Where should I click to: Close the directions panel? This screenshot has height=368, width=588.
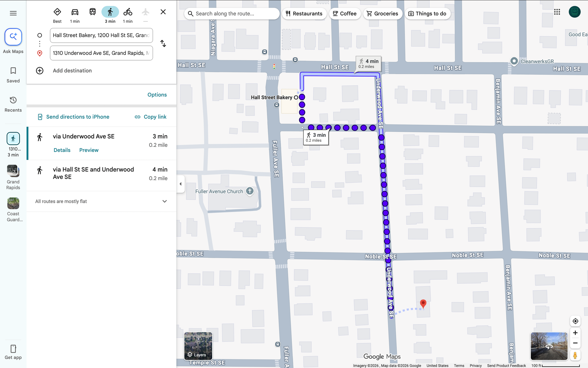coord(163,12)
